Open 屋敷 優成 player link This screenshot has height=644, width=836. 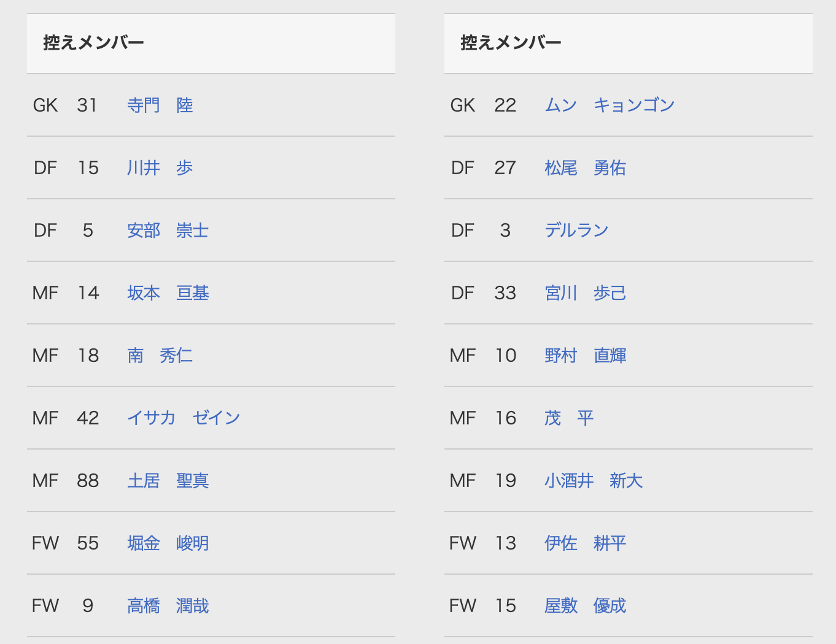(x=586, y=606)
